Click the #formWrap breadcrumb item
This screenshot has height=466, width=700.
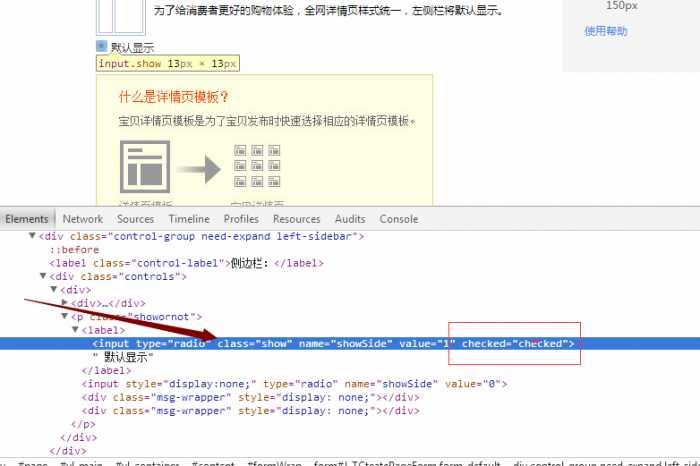point(274,463)
